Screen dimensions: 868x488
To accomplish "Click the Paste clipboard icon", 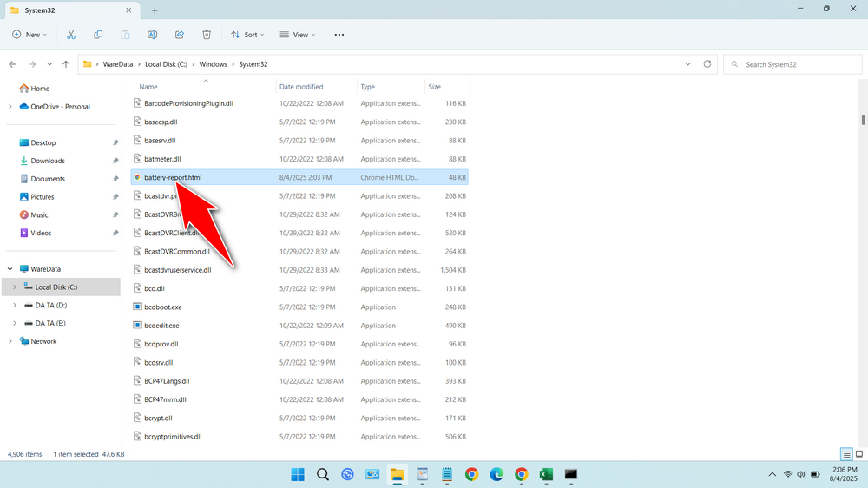I will coord(125,35).
